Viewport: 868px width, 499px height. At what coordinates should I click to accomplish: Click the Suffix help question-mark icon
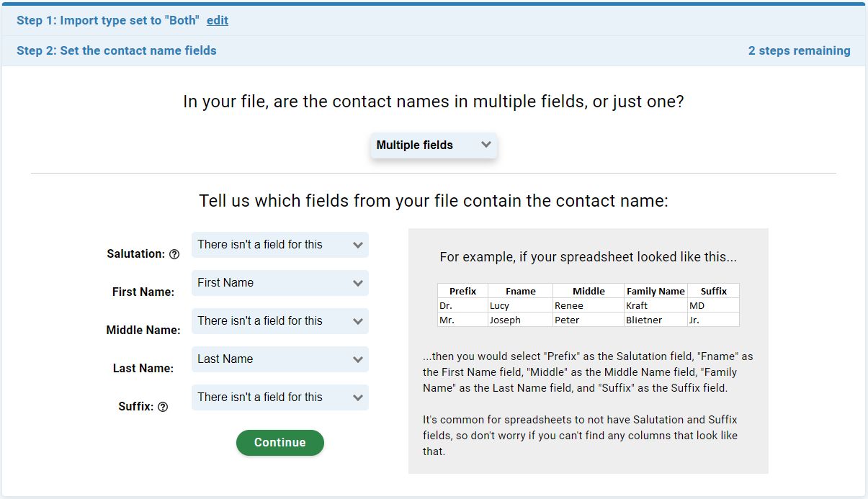[163, 407]
